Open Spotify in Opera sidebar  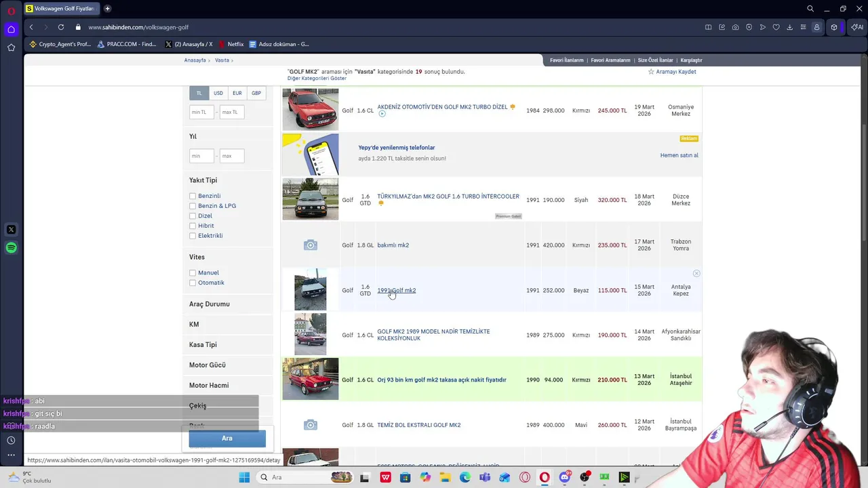tap(11, 248)
